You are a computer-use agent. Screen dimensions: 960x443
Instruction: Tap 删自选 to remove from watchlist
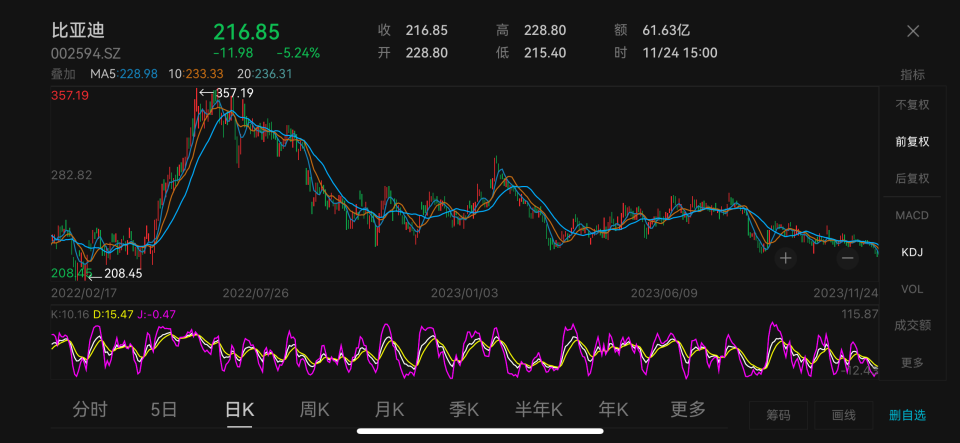(907, 415)
